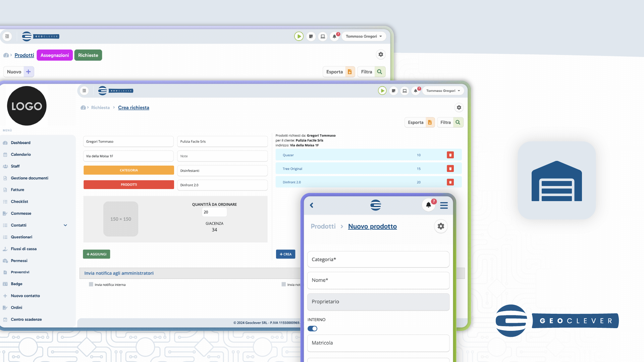Click the Geoclever logo in the Crea richiesta window header
Screen dimensions: 644x362
116,90
